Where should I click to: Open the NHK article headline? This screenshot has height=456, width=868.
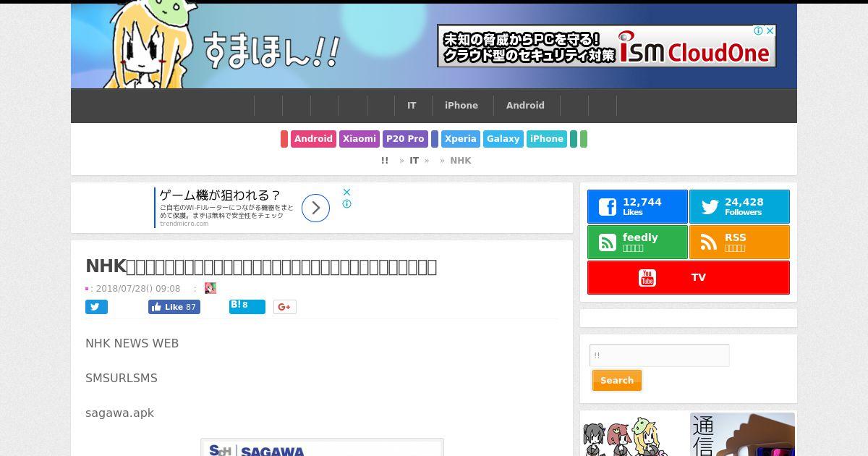[x=261, y=266]
